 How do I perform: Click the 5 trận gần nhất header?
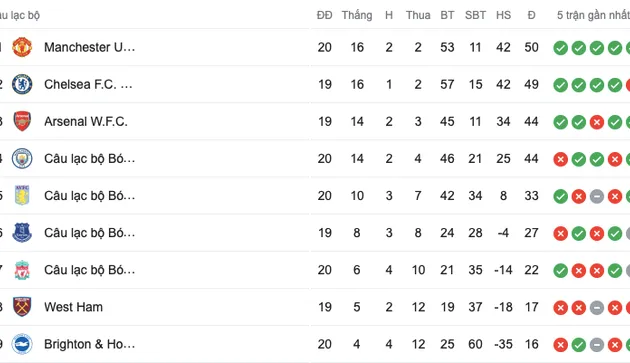click(593, 15)
